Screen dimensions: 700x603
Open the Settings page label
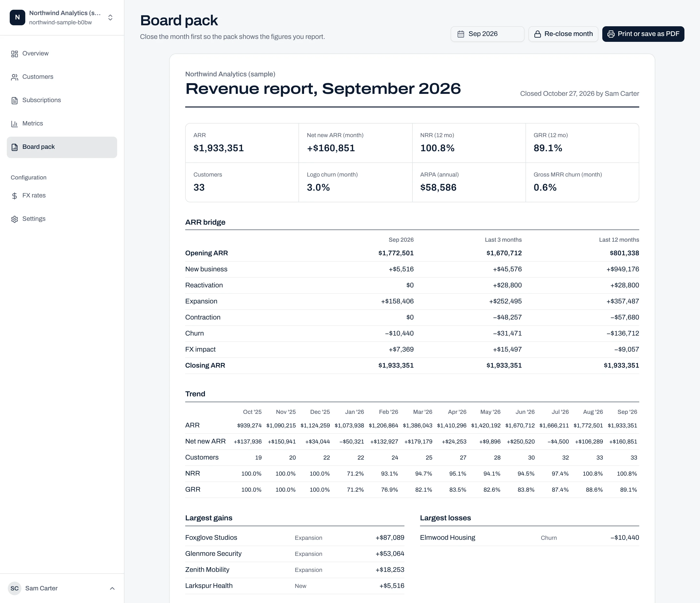pyautogui.click(x=34, y=219)
